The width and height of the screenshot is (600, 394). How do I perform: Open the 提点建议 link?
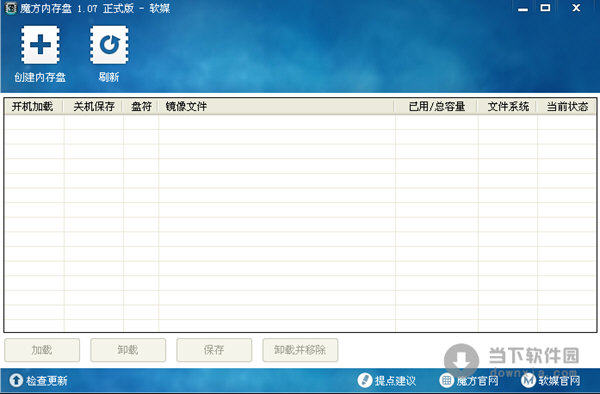coord(395,381)
